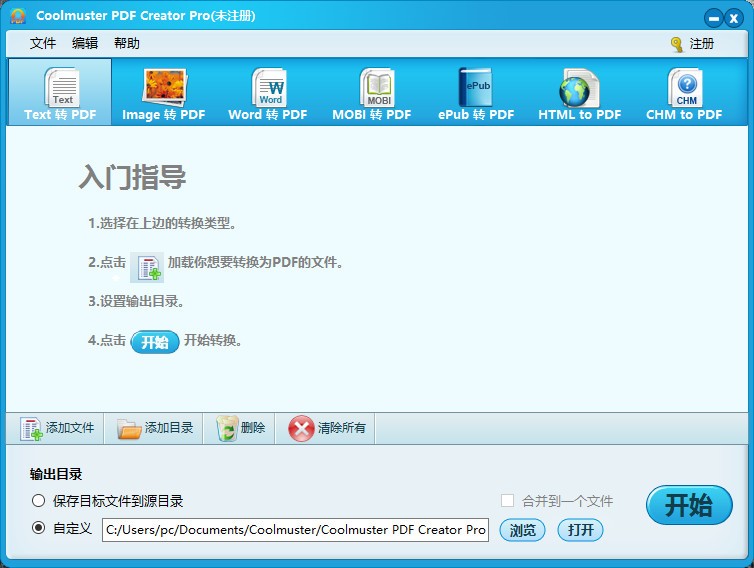Close the Coolmuster PDF Creator window
754x568 pixels.
(734, 19)
